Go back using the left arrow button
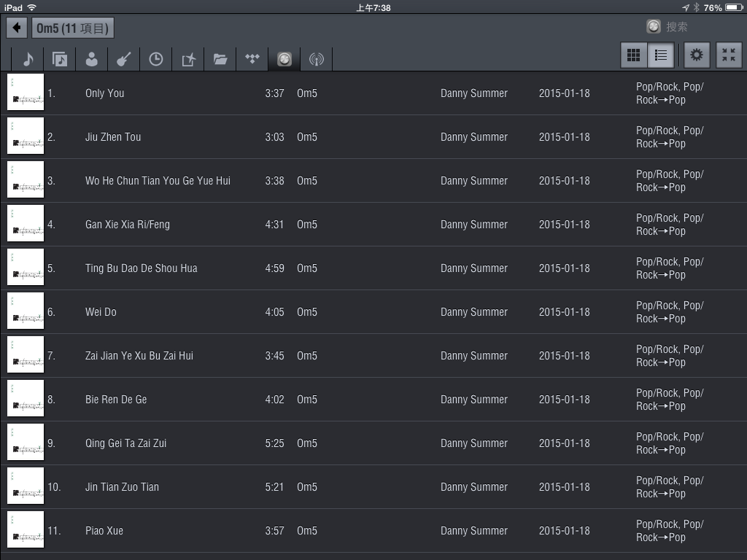Image resolution: width=747 pixels, height=560 pixels. click(17, 28)
